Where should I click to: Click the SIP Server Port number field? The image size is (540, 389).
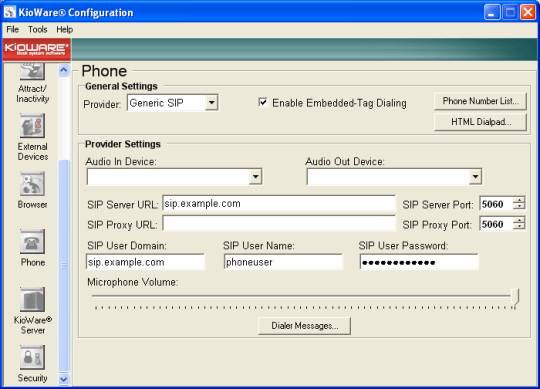point(496,204)
